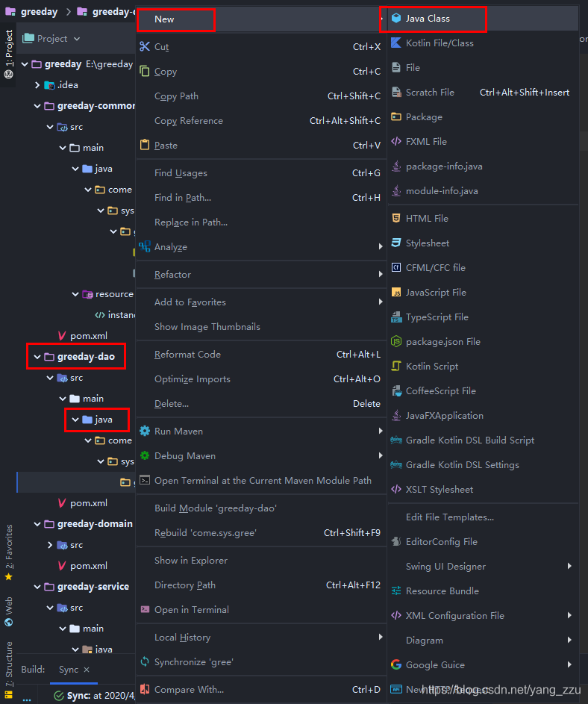This screenshot has width=588, height=704.
Task: Click the FXML File icon
Action: coord(396,142)
